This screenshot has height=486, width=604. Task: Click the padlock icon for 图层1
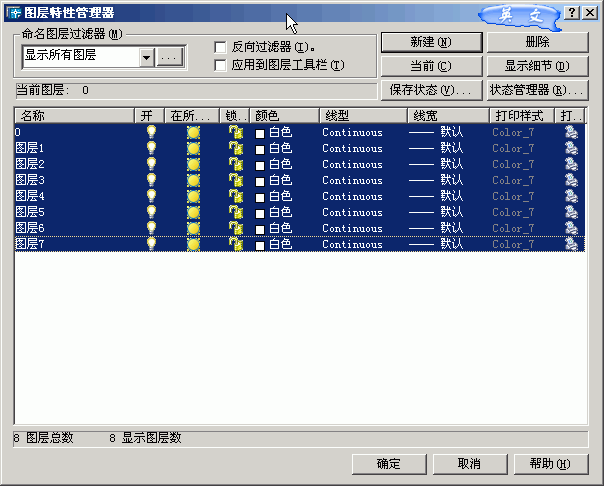pyautogui.click(x=236, y=148)
